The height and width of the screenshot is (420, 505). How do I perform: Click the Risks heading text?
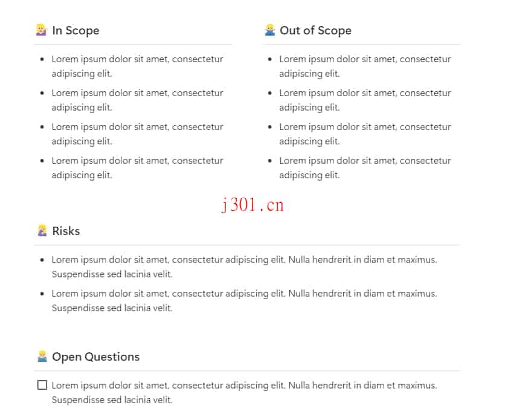coord(66,231)
